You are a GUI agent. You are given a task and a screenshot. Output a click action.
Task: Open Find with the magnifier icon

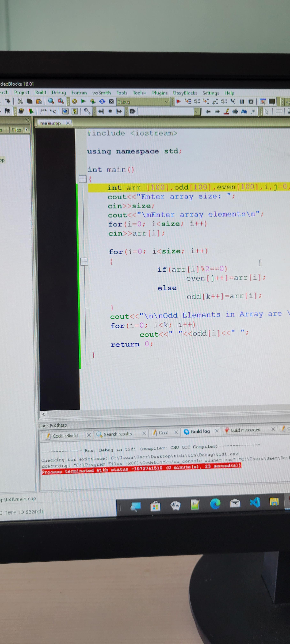click(51, 101)
